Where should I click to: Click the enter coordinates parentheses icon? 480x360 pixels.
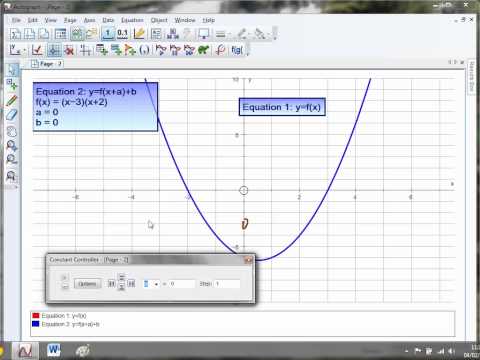click(144, 50)
